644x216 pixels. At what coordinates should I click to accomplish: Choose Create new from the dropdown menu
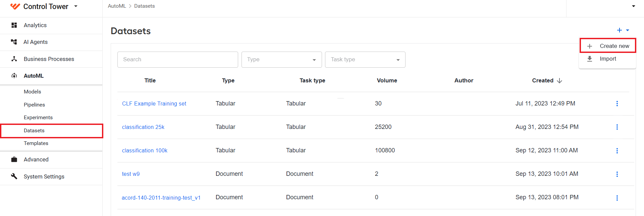pos(608,46)
